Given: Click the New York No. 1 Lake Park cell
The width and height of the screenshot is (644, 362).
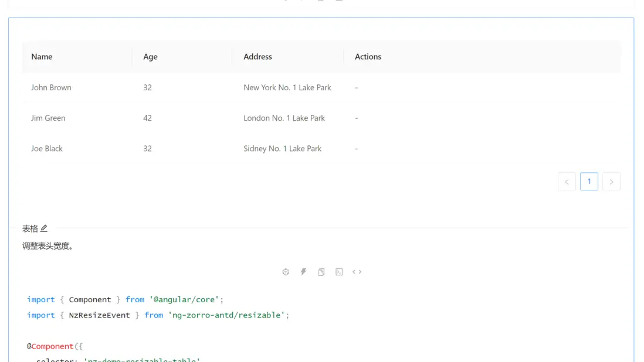Looking at the screenshot, I should click(x=287, y=87).
